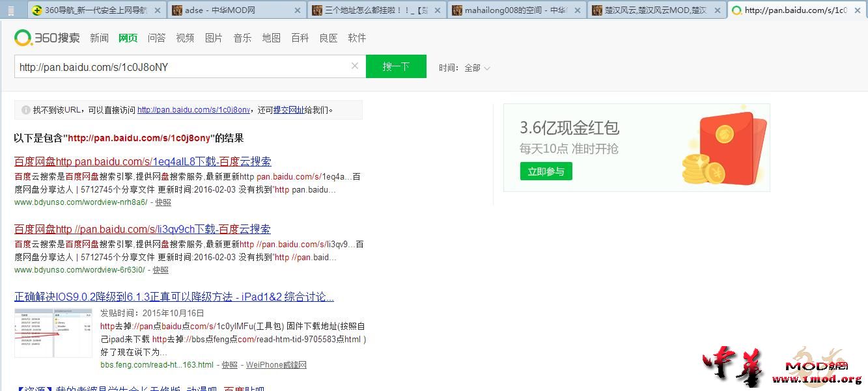The width and height of the screenshot is (868, 391).
Task: Clear the search box with the X icon
Action: pyautogui.click(x=355, y=66)
